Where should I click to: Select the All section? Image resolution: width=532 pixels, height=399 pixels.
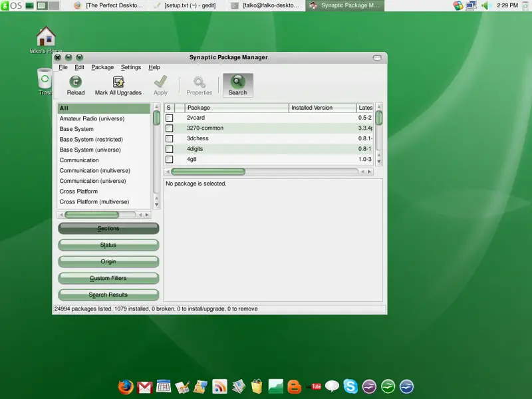(104, 108)
